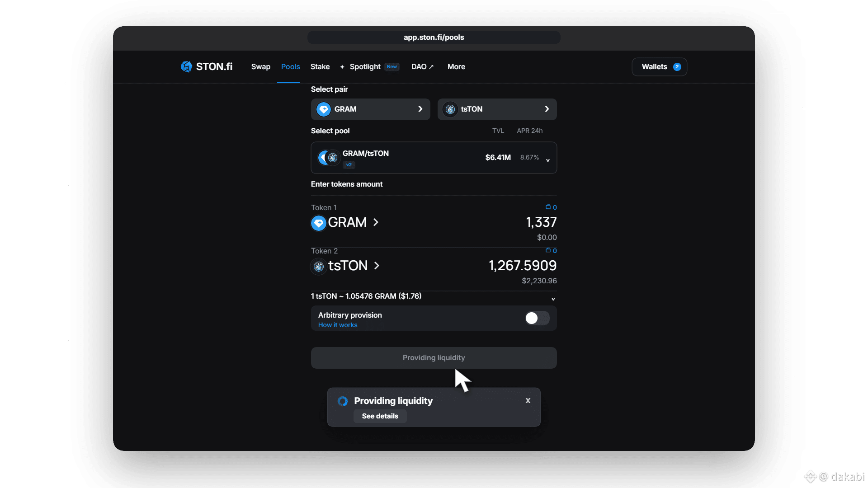Click the 8.67% APR value

click(529, 157)
